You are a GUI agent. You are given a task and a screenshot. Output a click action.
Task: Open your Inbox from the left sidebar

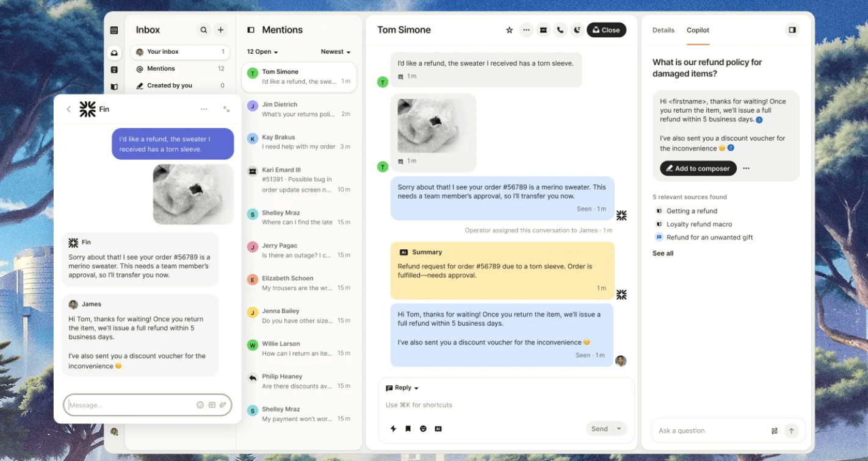click(114, 52)
